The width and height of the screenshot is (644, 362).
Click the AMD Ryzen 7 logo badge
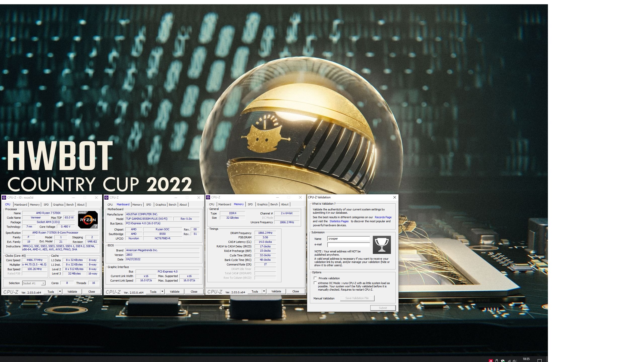88,219
